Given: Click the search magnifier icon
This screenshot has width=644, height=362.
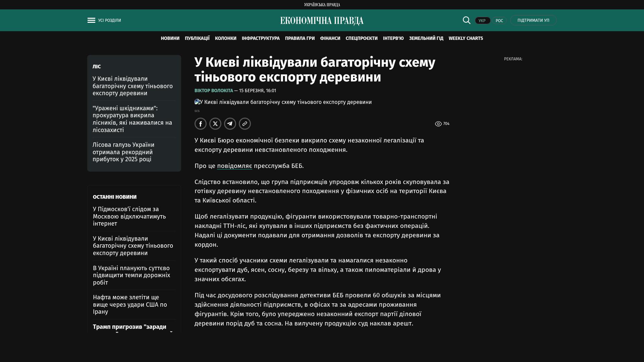Looking at the screenshot, I should pos(467,20).
